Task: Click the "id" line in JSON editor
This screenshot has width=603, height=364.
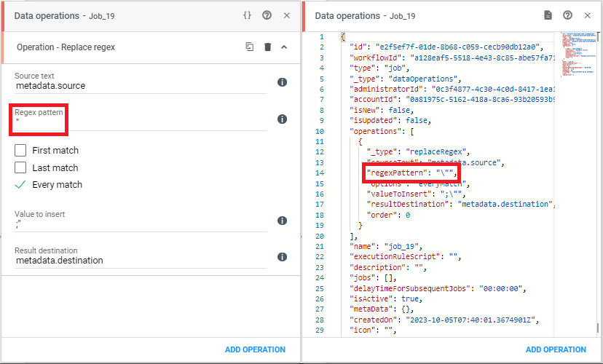Action: click(x=446, y=47)
